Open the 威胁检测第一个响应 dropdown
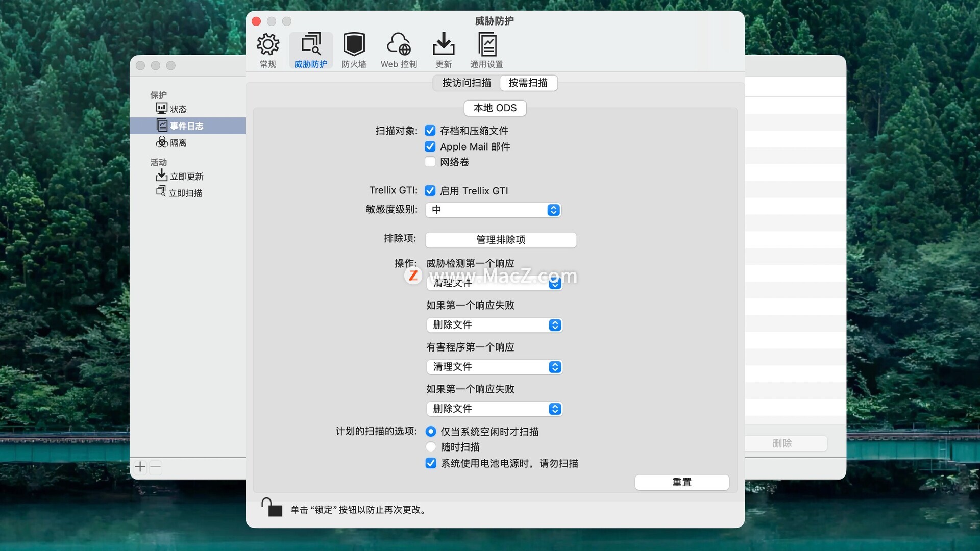 pyautogui.click(x=495, y=283)
